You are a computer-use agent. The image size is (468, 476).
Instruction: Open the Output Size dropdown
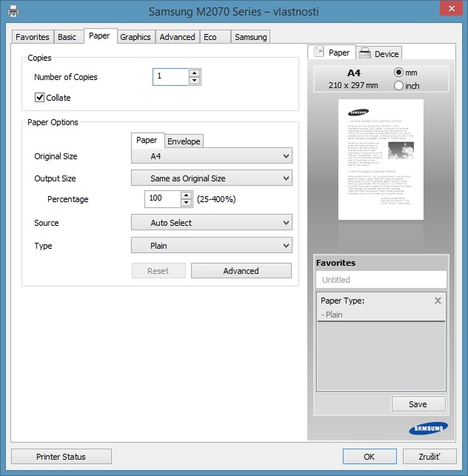tap(212, 178)
